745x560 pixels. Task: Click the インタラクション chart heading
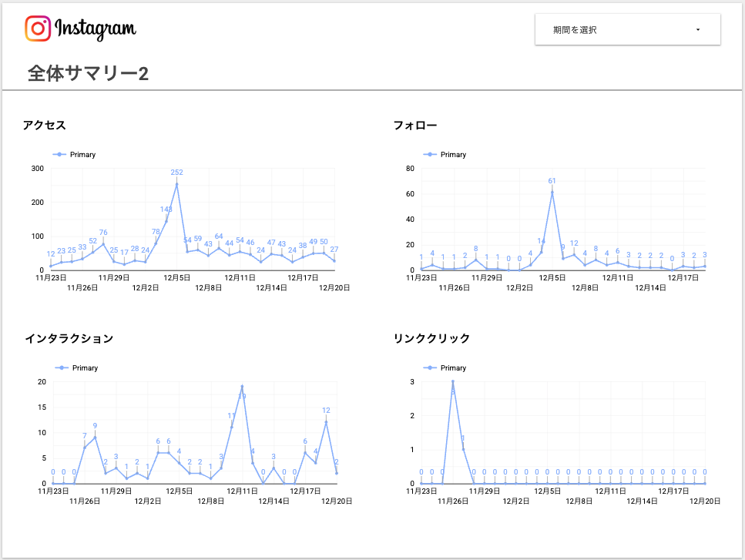click(69, 338)
